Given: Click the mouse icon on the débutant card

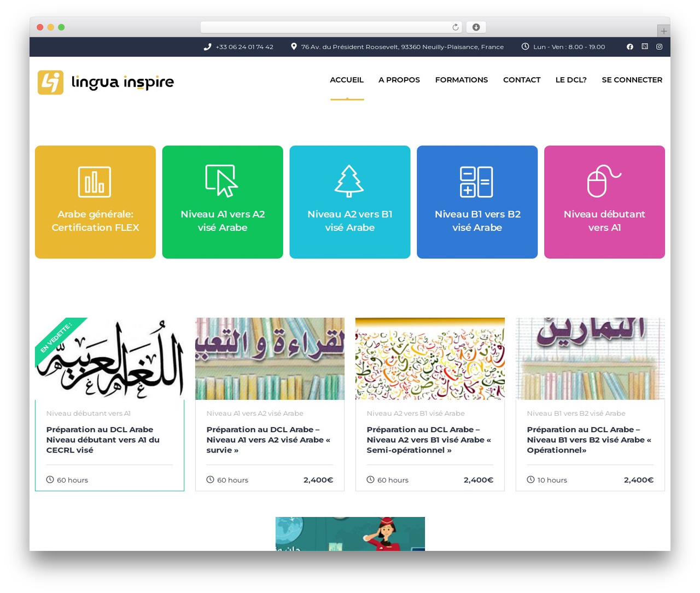Looking at the screenshot, I should point(604,181).
